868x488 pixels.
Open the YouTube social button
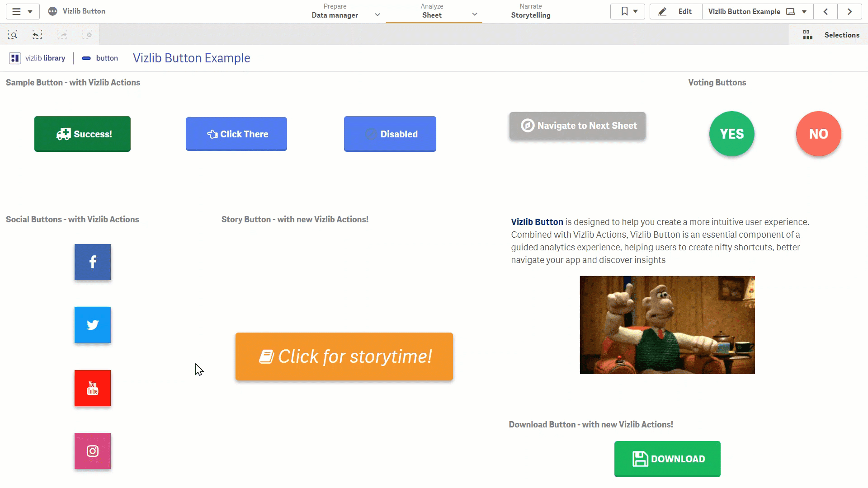pos(93,388)
